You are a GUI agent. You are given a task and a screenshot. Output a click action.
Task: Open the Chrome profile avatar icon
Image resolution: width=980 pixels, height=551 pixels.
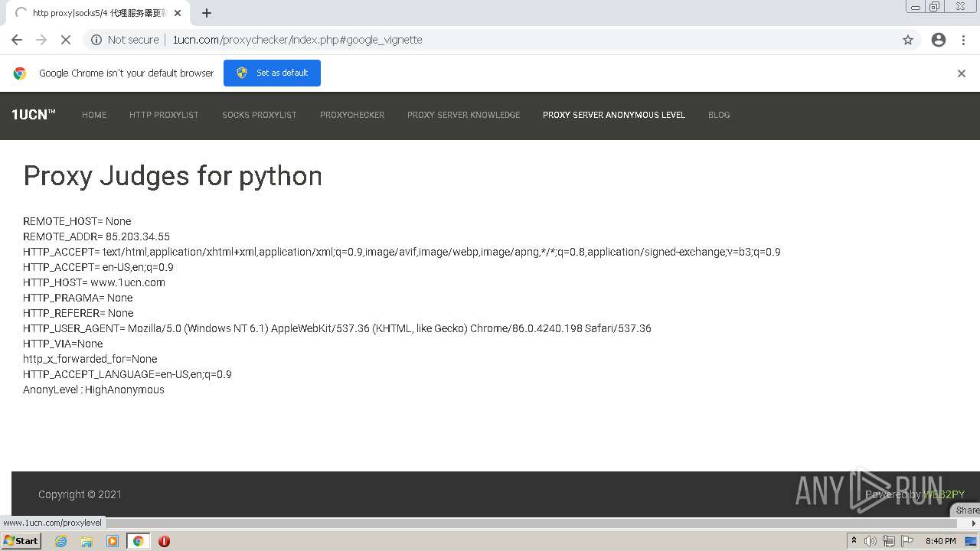pyautogui.click(x=939, y=40)
